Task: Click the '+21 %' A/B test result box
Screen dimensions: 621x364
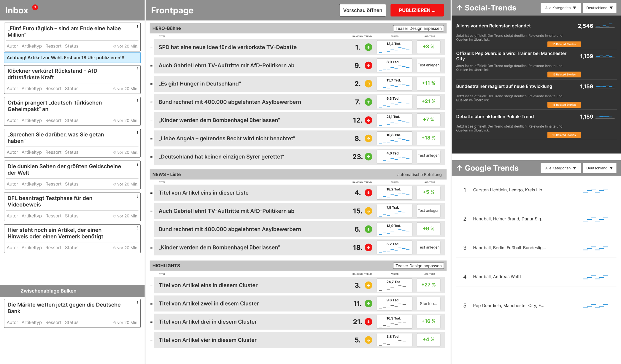Action: click(428, 101)
